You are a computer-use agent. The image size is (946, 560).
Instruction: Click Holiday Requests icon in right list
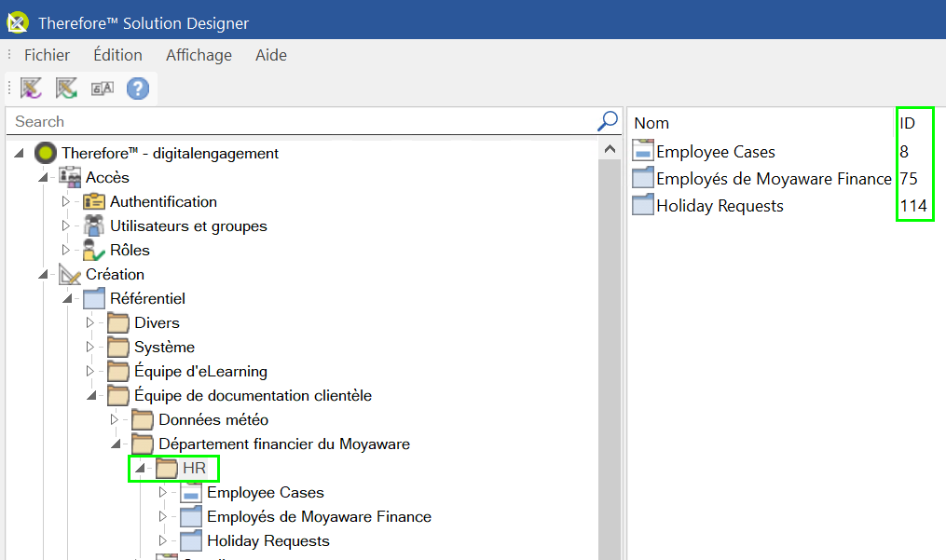[643, 205]
